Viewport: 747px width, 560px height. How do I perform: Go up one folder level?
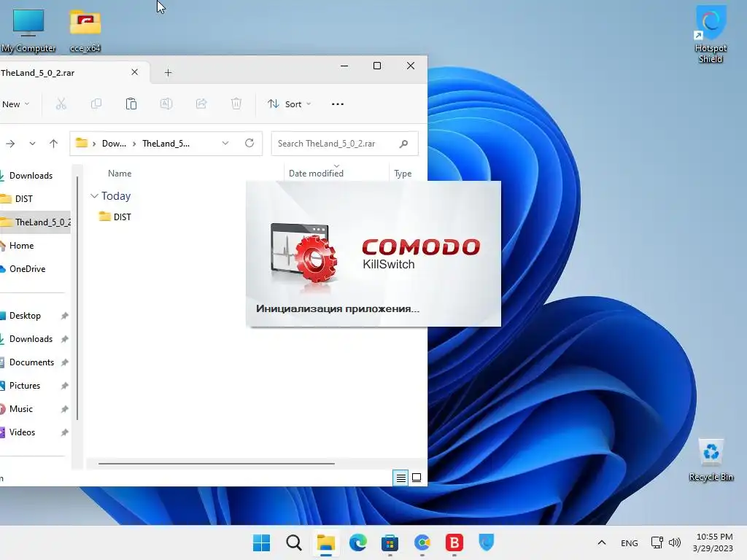click(53, 144)
